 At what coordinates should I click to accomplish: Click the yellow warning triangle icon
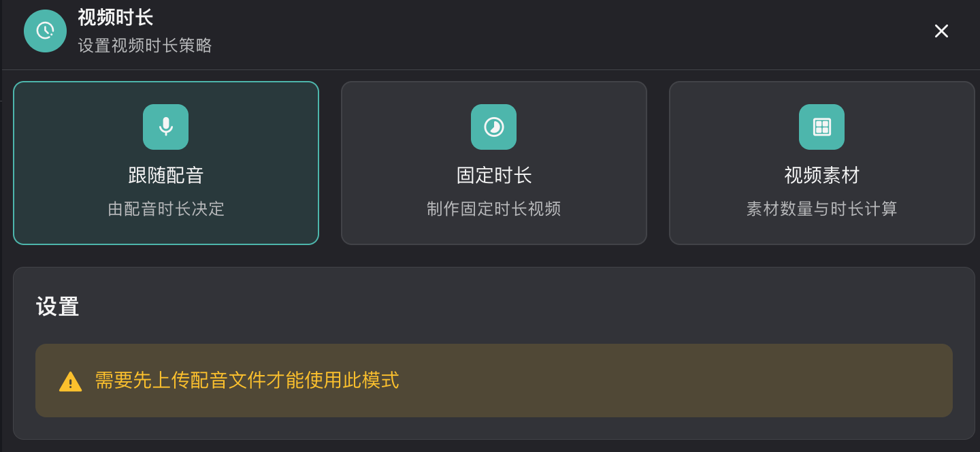[71, 381]
